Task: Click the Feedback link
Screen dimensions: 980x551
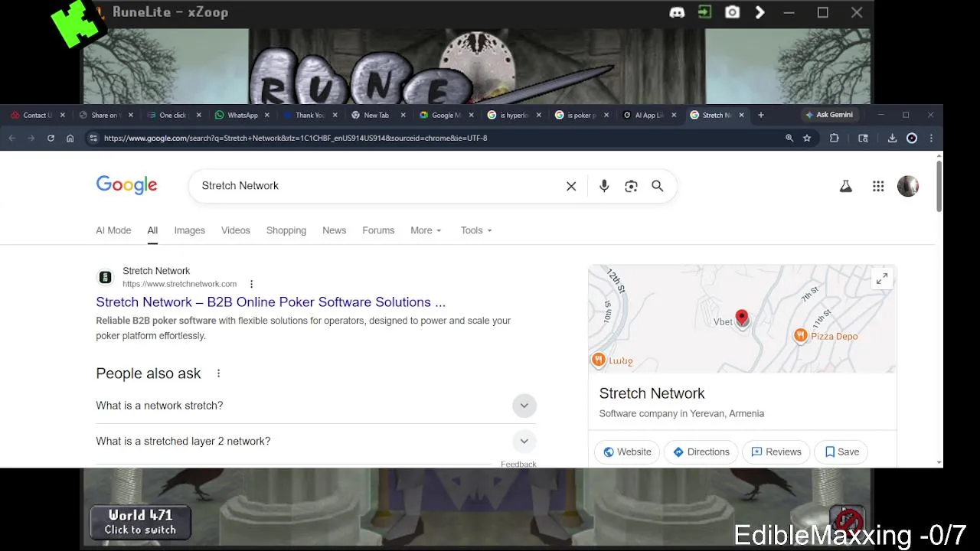Action: [x=518, y=464]
